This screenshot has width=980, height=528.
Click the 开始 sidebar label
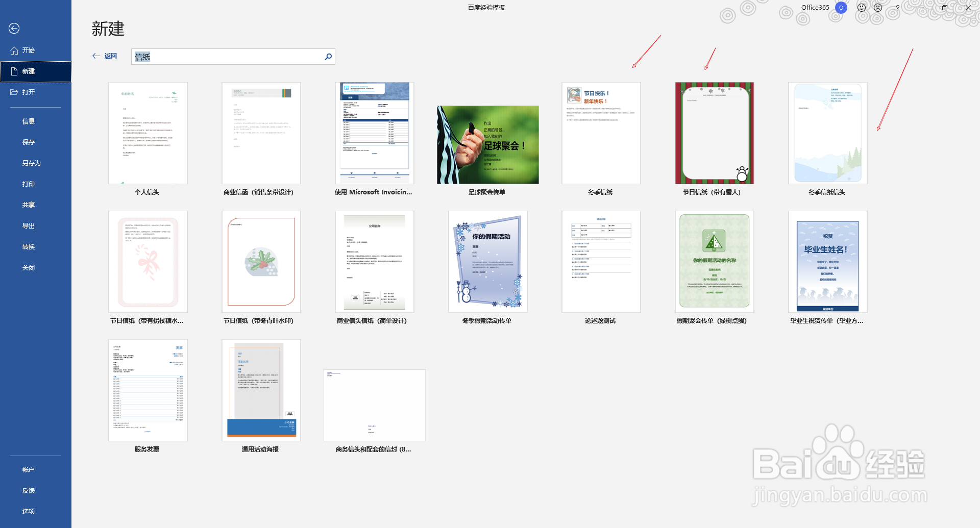point(29,51)
